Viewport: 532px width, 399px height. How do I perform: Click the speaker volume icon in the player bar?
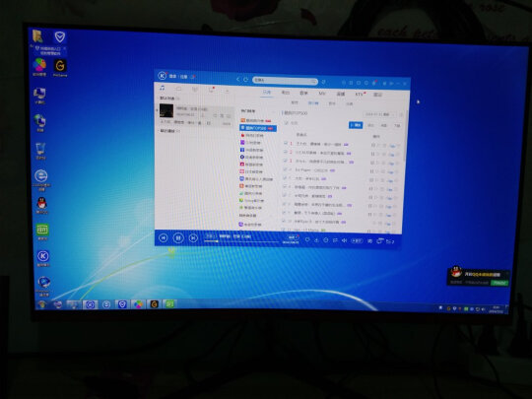(x=344, y=240)
